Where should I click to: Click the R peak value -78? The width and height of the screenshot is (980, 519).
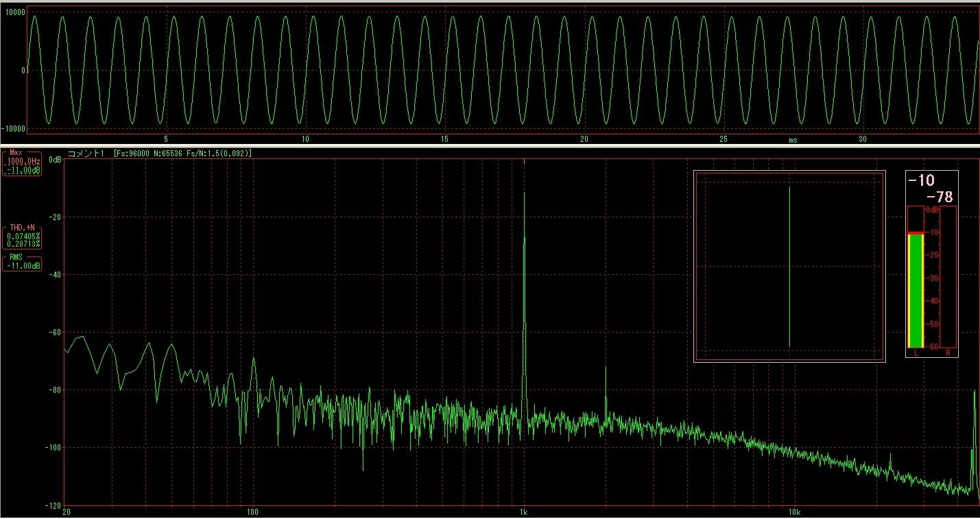940,197
